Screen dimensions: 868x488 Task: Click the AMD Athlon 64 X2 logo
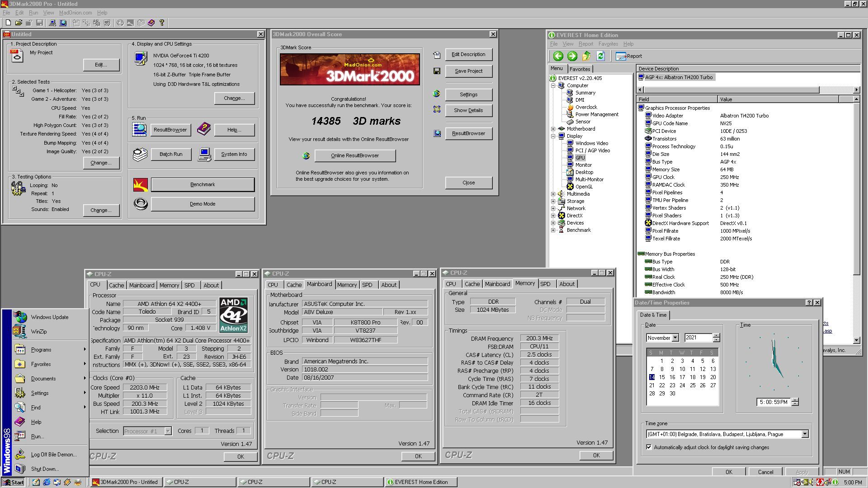pos(233,315)
